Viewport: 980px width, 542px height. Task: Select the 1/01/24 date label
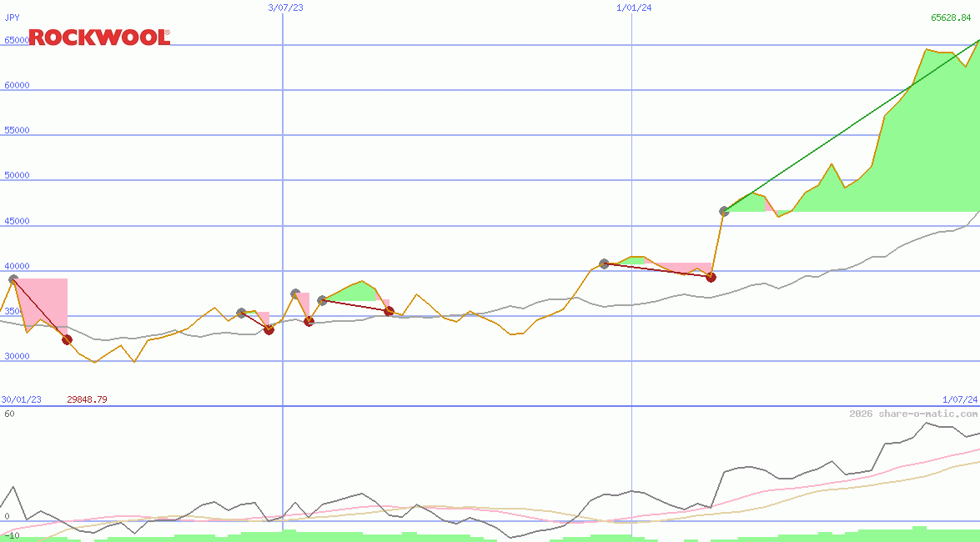tap(634, 8)
